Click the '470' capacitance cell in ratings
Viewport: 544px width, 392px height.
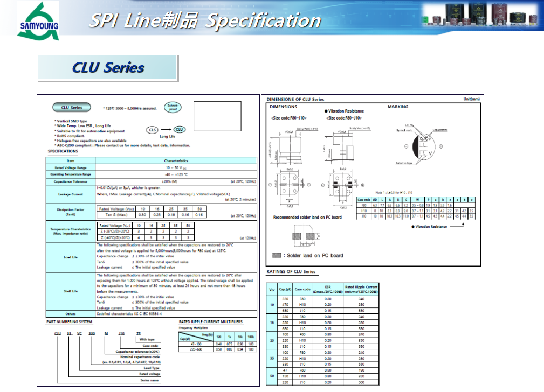(x=285, y=305)
